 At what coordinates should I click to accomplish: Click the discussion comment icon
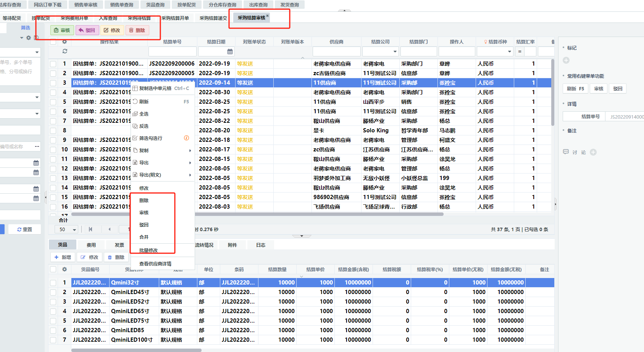pos(566,152)
